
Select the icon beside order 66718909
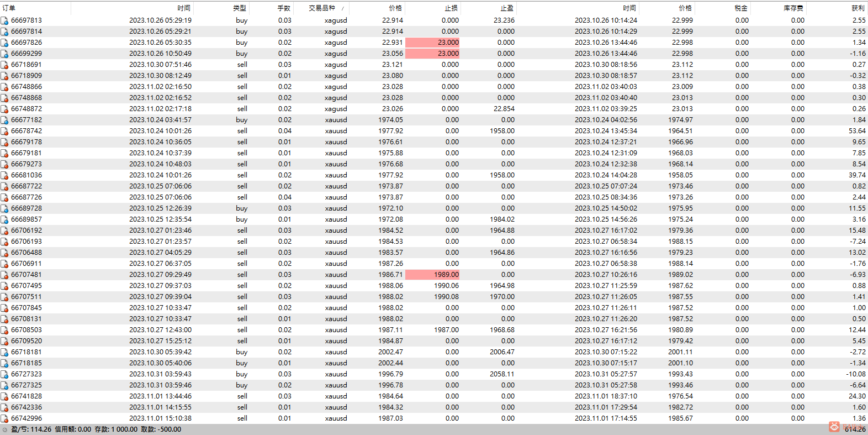4,76
